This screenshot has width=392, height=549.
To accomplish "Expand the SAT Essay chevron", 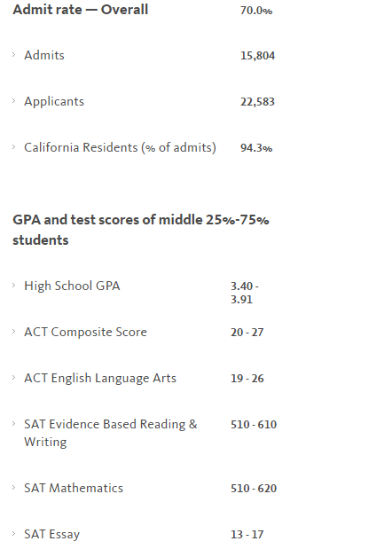I will pos(13,534).
